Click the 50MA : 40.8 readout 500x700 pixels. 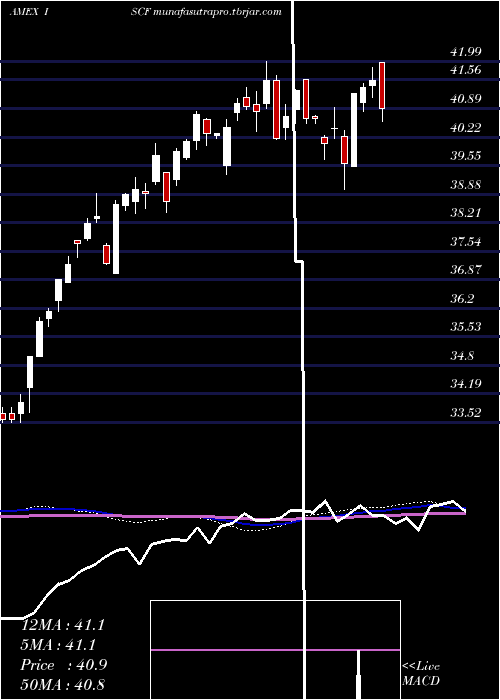click(x=63, y=684)
